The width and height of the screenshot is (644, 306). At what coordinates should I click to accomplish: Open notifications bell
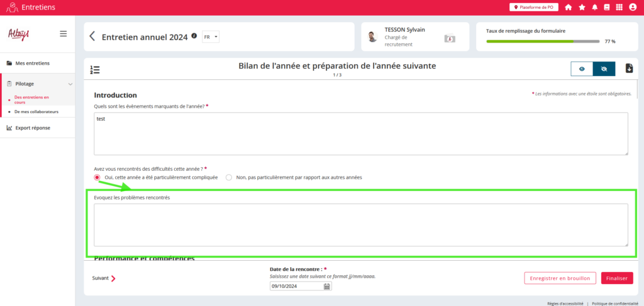tap(594, 8)
